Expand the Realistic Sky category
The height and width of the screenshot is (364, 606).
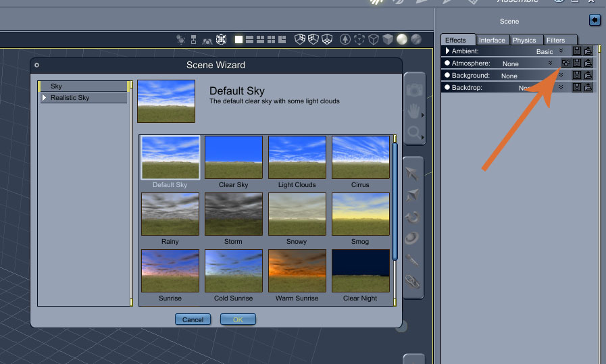coord(44,98)
